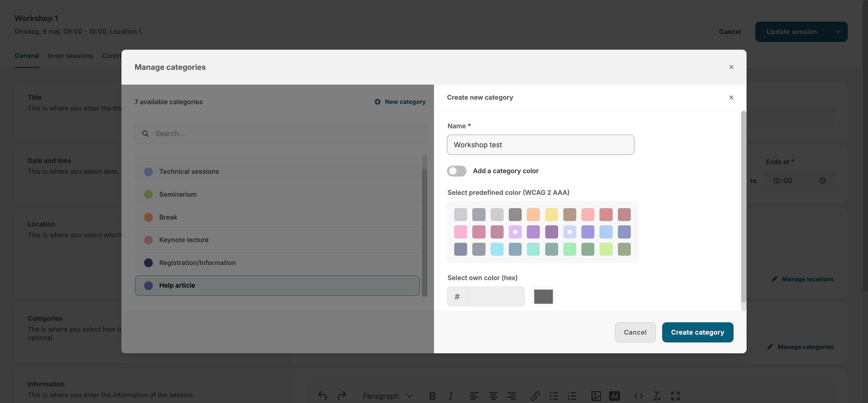Image resolution: width=868 pixels, height=403 pixels.
Task: Enable the Add a category color toggle
Action: pos(457,171)
